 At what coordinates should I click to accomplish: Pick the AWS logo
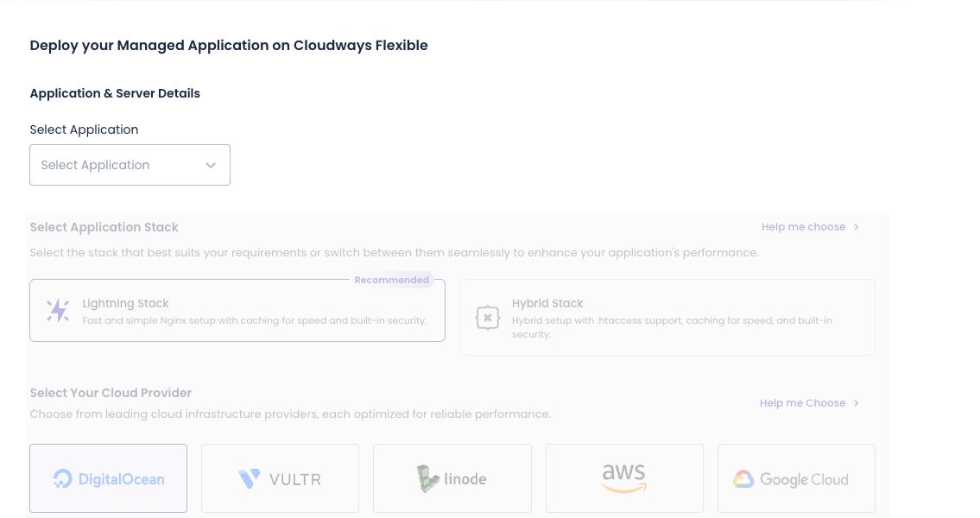pyautogui.click(x=623, y=478)
